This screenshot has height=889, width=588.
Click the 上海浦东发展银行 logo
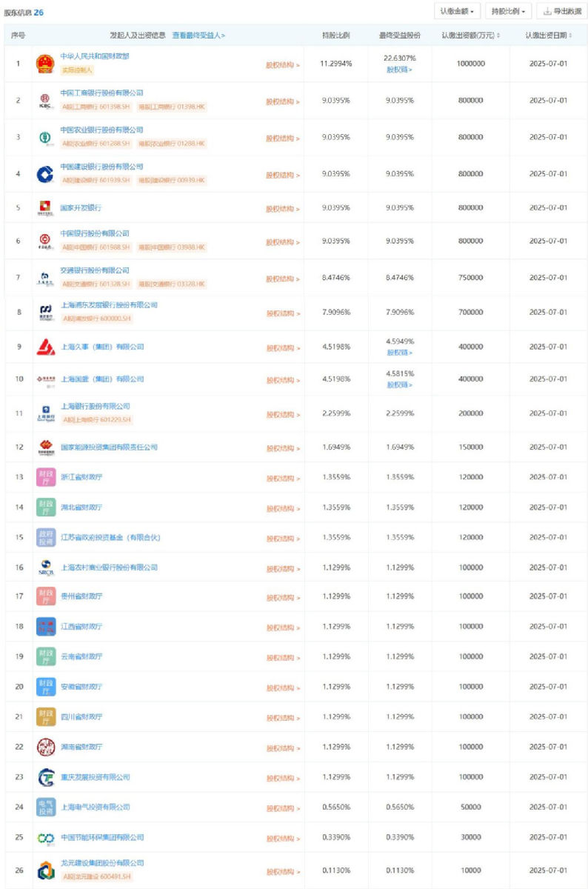46,312
